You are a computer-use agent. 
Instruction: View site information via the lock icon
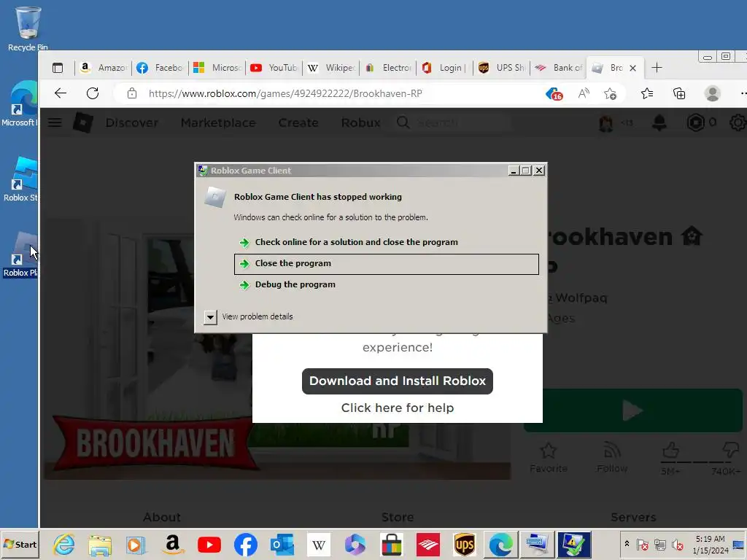(132, 93)
